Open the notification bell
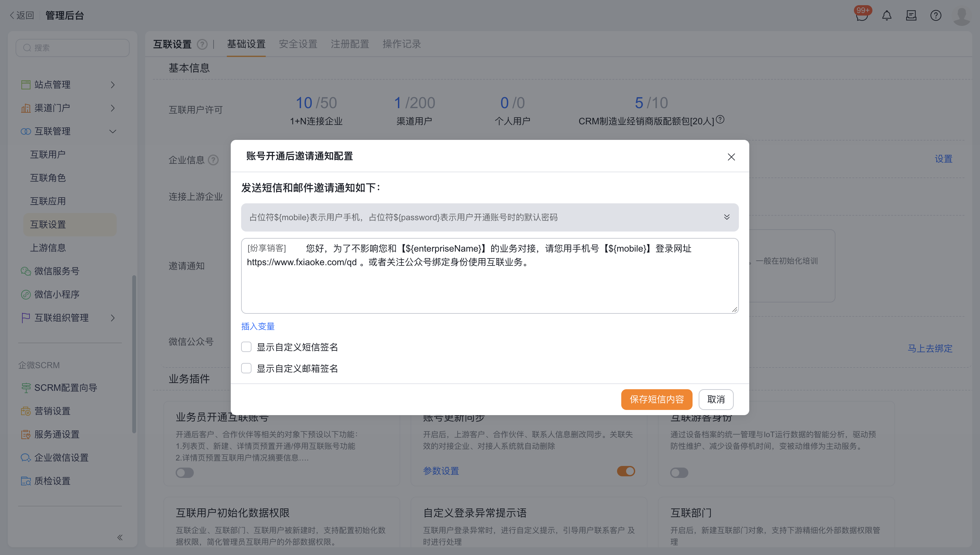The width and height of the screenshot is (980, 555). tap(887, 16)
